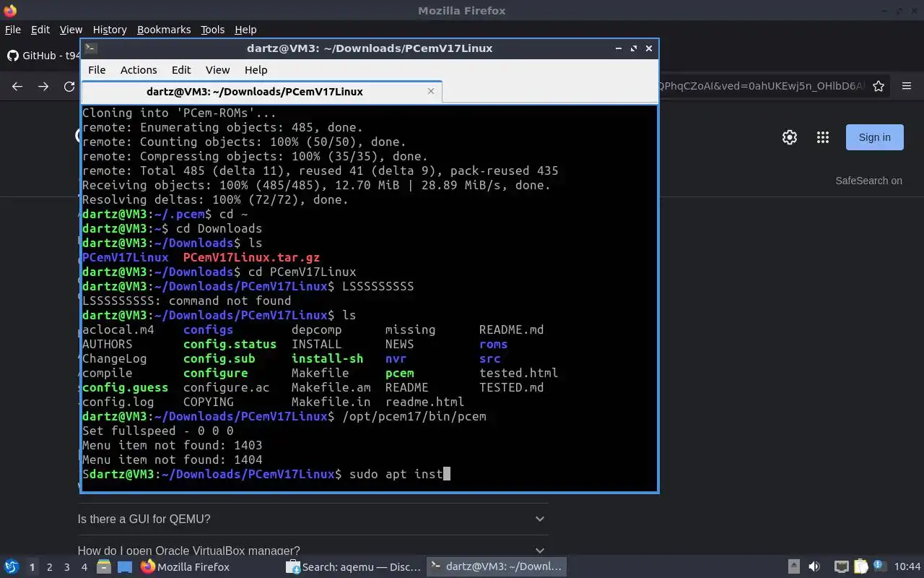924x578 pixels.
Task: Switch to workspace 3
Action: tap(67, 567)
